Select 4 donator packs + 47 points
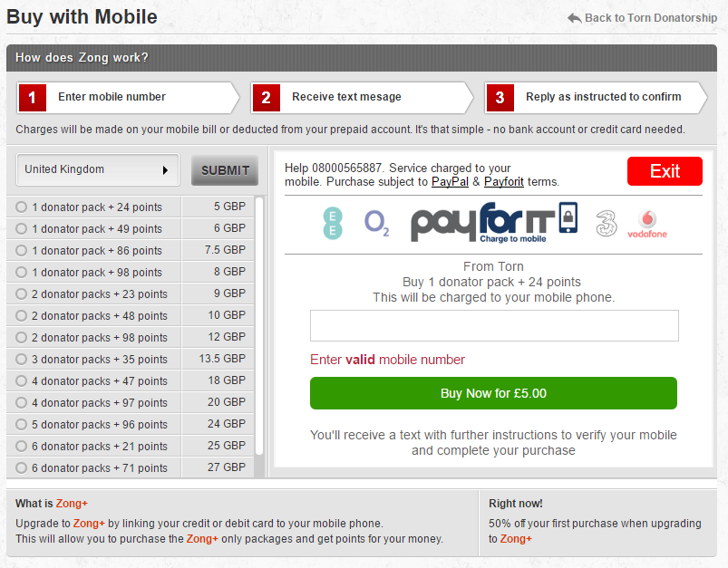The width and height of the screenshot is (728, 568). tap(22, 381)
